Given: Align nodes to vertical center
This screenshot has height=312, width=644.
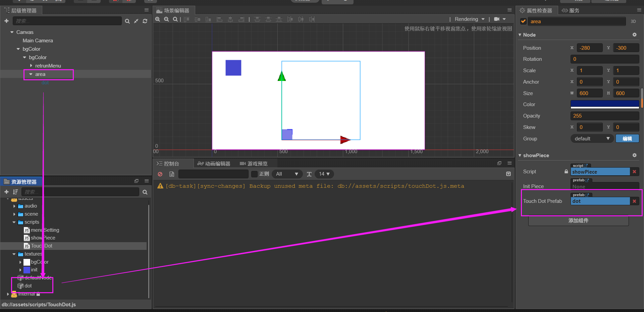Looking at the screenshot, I should pos(198,19).
